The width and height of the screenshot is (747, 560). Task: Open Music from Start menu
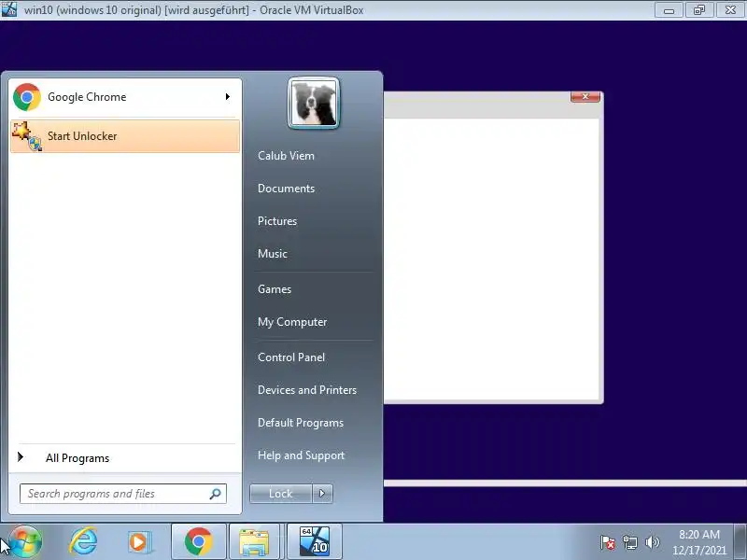coord(273,254)
